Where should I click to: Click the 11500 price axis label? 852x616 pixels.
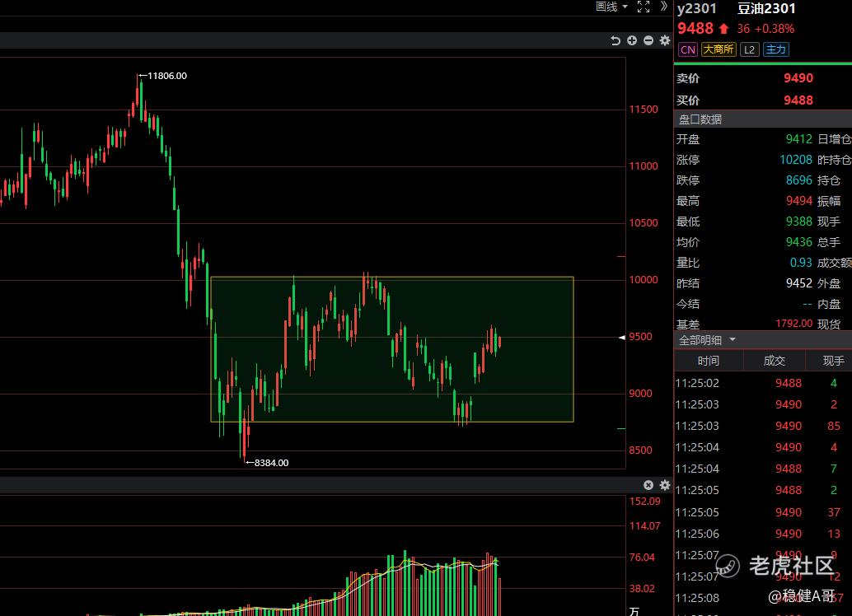[644, 110]
